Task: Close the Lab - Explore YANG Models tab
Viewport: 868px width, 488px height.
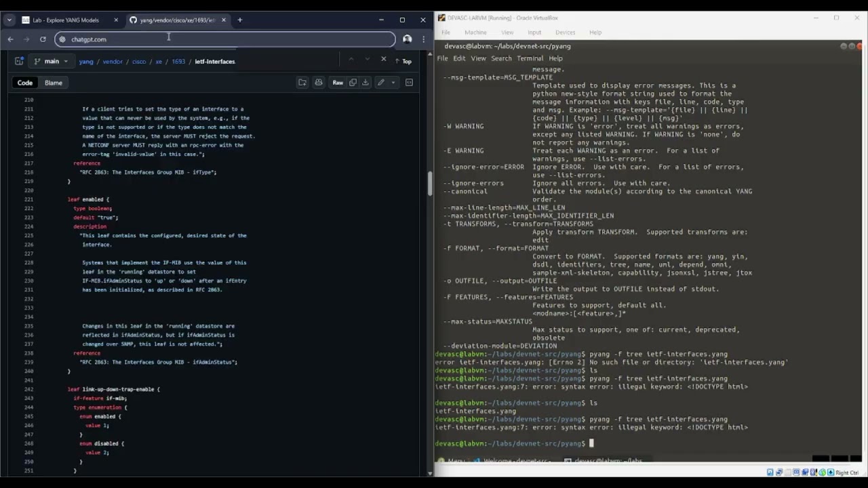Action: pyautogui.click(x=116, y=20)
